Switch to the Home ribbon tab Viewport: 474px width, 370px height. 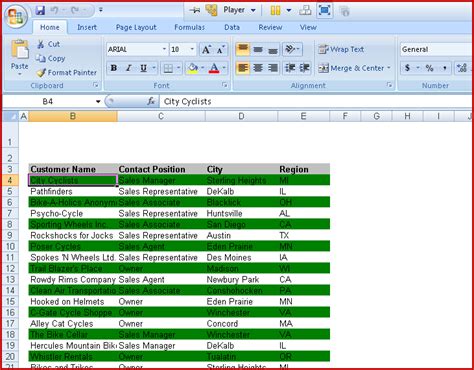[x=50, y=27]
